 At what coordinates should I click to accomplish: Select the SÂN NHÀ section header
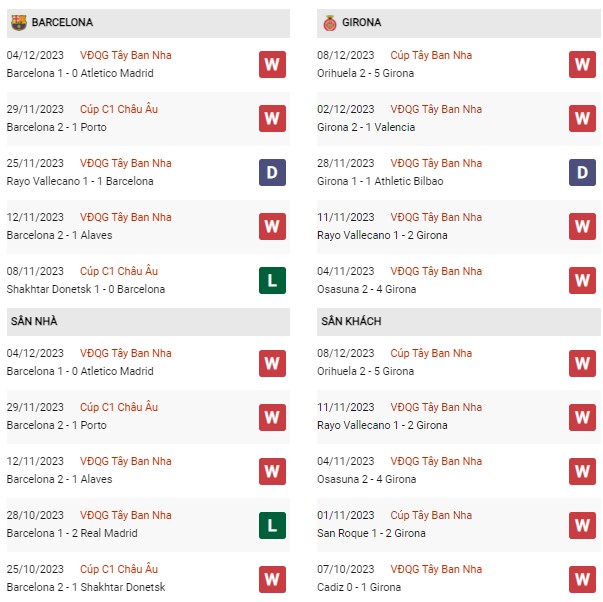click(148, 322)
